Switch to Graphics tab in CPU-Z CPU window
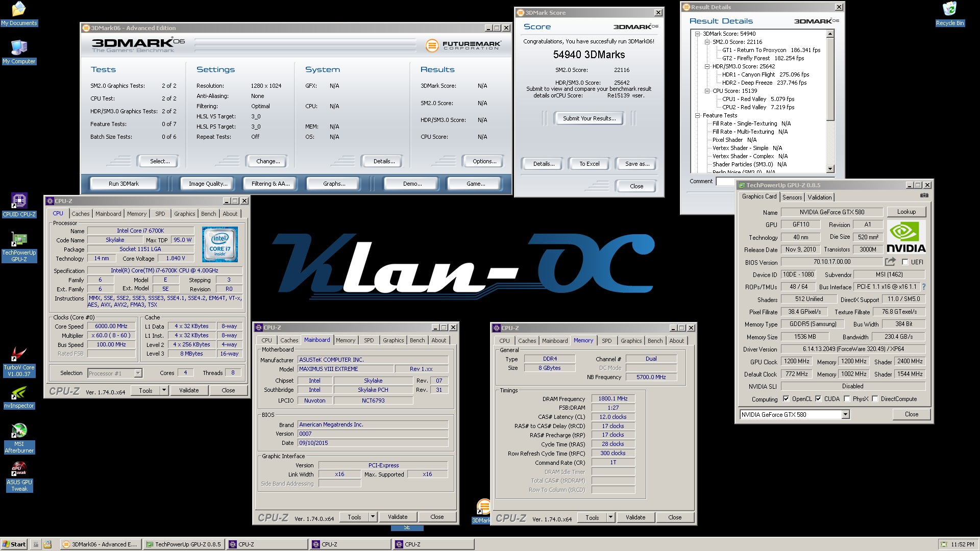Screen dimensions: 980x551 [184, 214]
